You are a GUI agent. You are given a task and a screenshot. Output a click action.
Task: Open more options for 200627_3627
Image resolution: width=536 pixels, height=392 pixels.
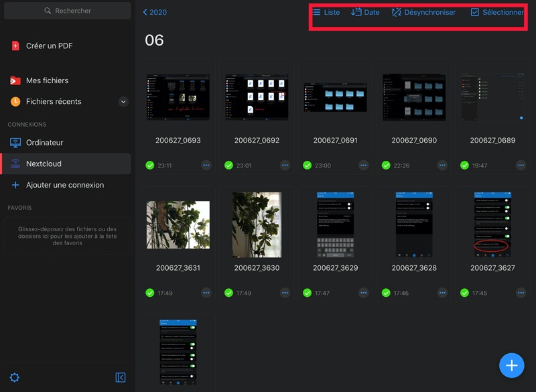click(x=521, y=293)
